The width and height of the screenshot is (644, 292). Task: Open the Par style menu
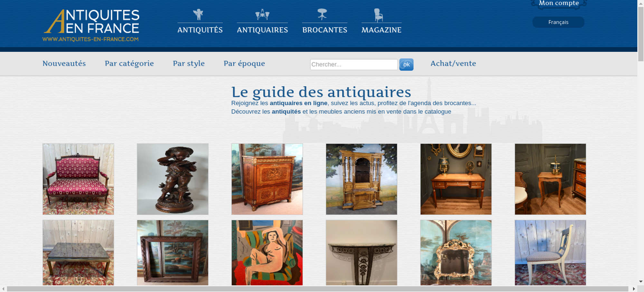tap(189, 63)
